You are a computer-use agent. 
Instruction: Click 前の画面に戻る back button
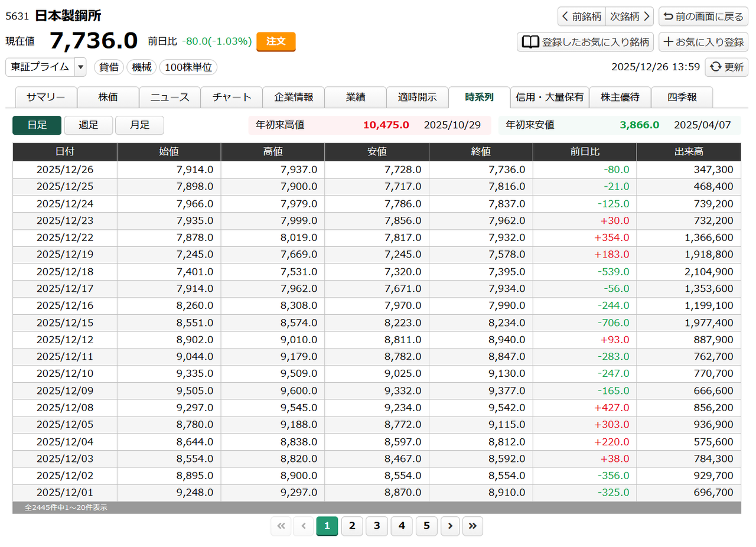pyautogui.click(x=703, y=17)
